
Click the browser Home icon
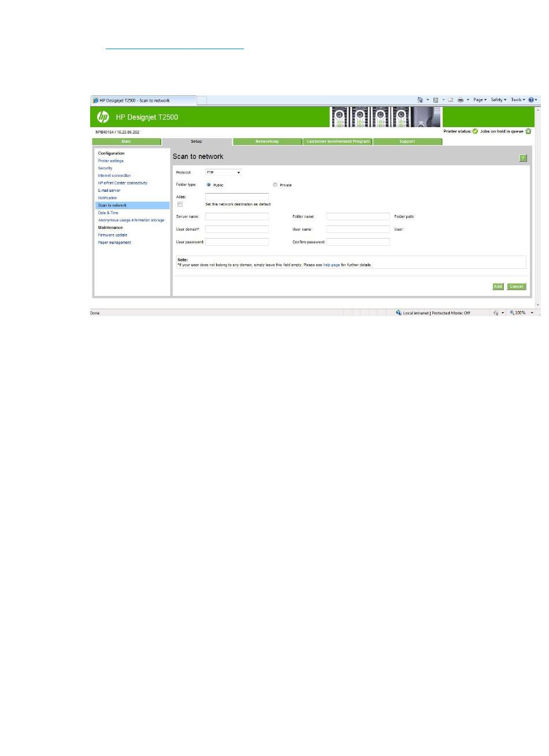(x=420, y=100)
